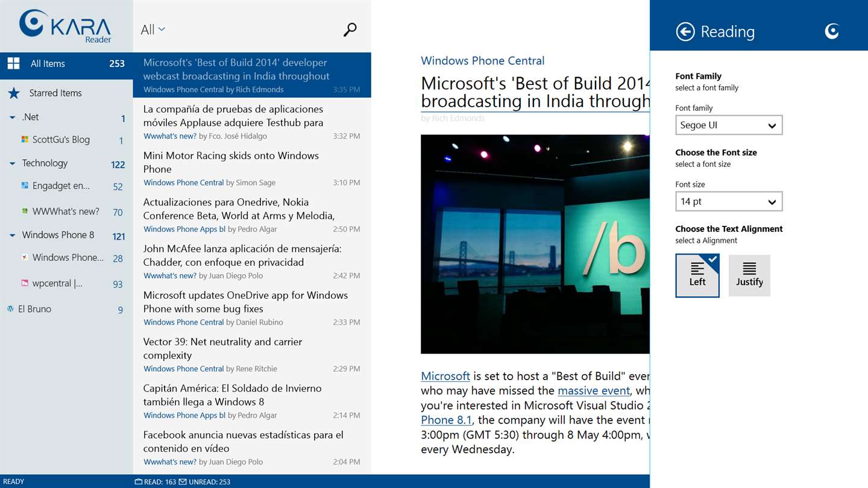Select Justify text alignment

point(749,275)
